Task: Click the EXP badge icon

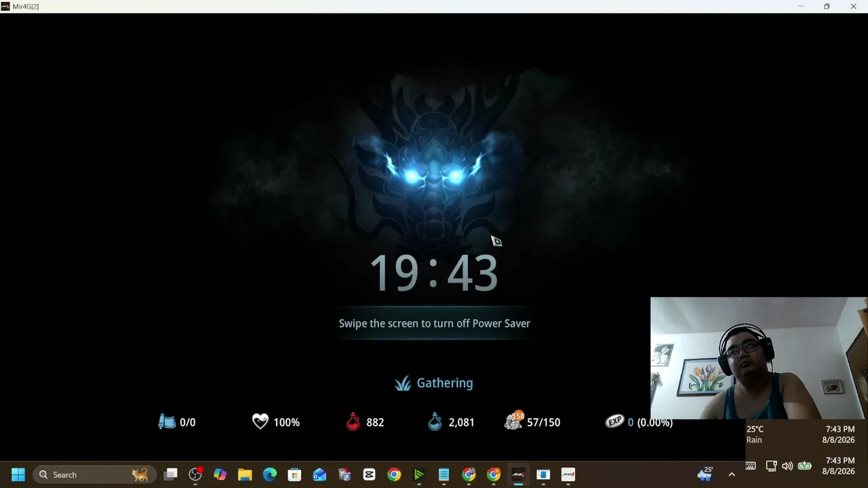Action: coord(614,422)
